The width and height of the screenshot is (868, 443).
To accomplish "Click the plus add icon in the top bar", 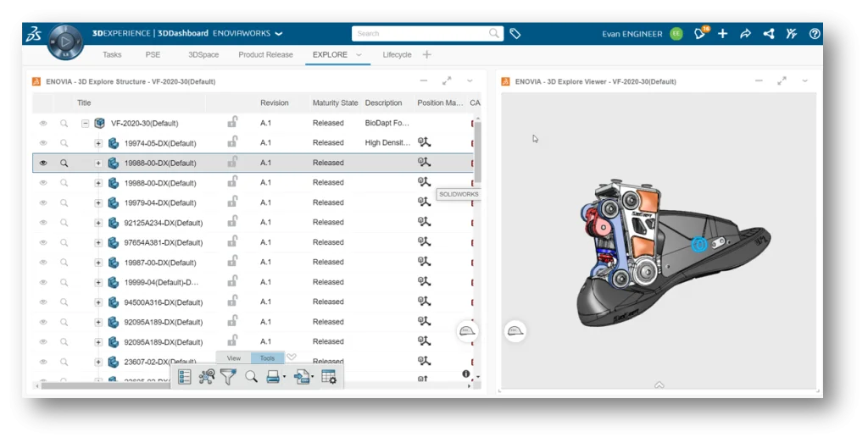I will [x=722, y=34].
